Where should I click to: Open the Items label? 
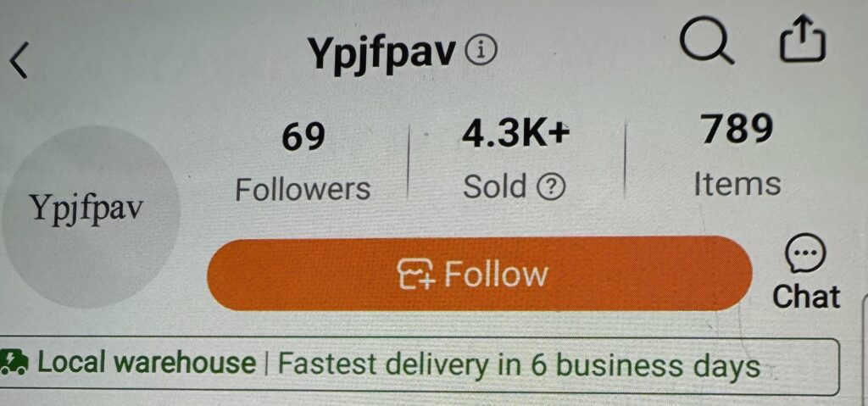pyautogui.click(x=737, y=183)
